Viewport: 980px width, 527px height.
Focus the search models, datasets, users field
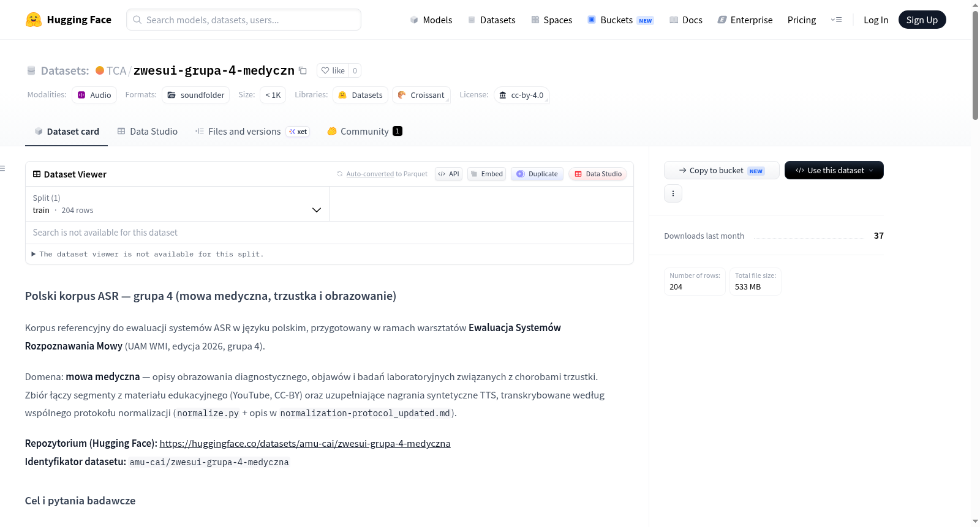(x=244, y=20)
